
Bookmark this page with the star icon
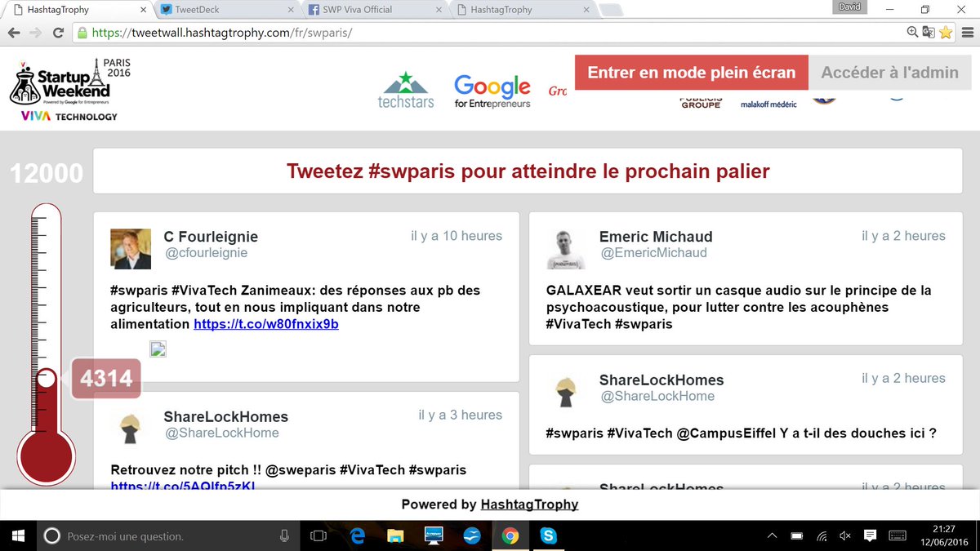946,33
